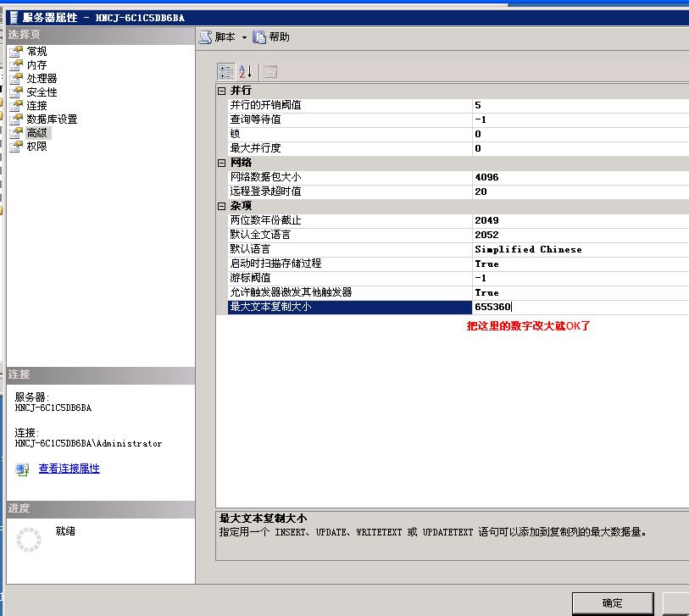Viewport: 689px width, 616px height.
Task: Collapse the 杂项 category section
Action: pyautogui.click(x=222, y=206)
